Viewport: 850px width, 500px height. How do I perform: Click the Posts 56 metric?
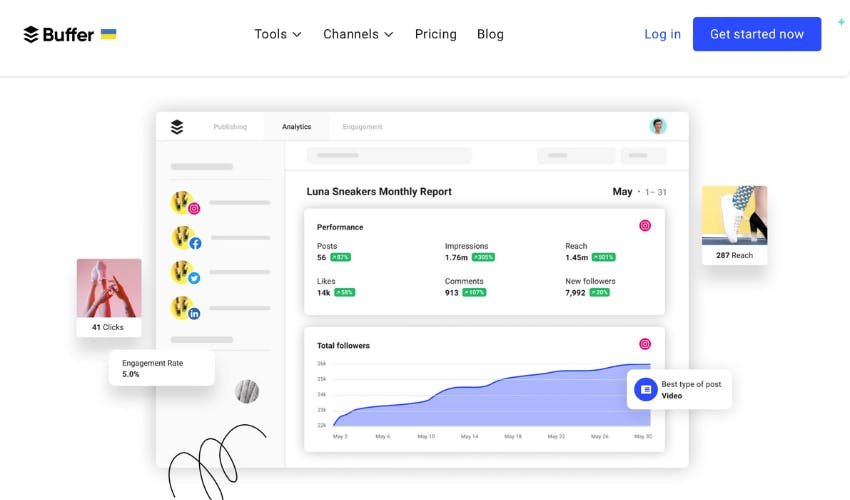click(x=334, y=252)
